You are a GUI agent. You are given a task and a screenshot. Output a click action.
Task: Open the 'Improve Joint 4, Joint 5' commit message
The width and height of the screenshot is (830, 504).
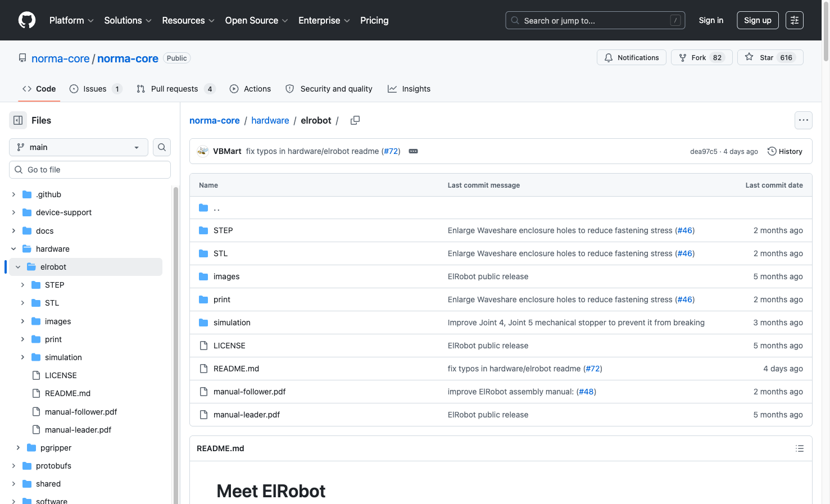click(576, 323)
